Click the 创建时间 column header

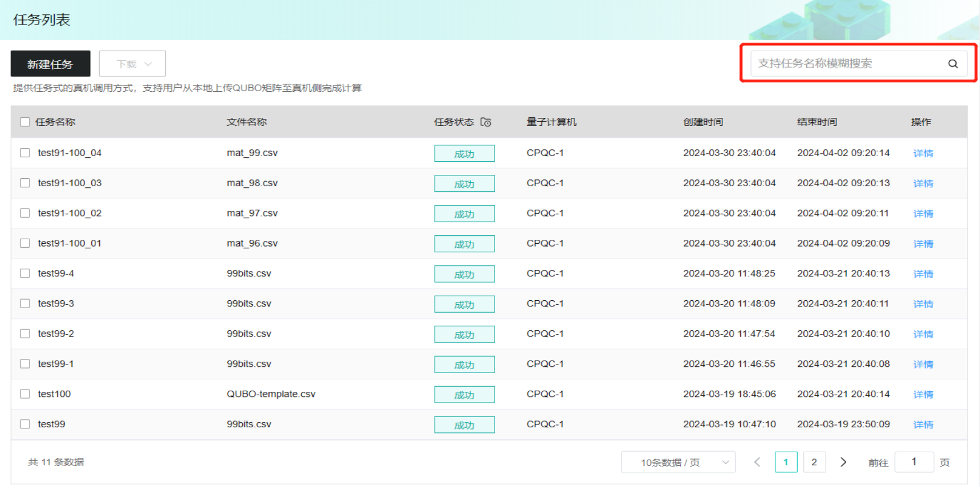coord(703,122)
